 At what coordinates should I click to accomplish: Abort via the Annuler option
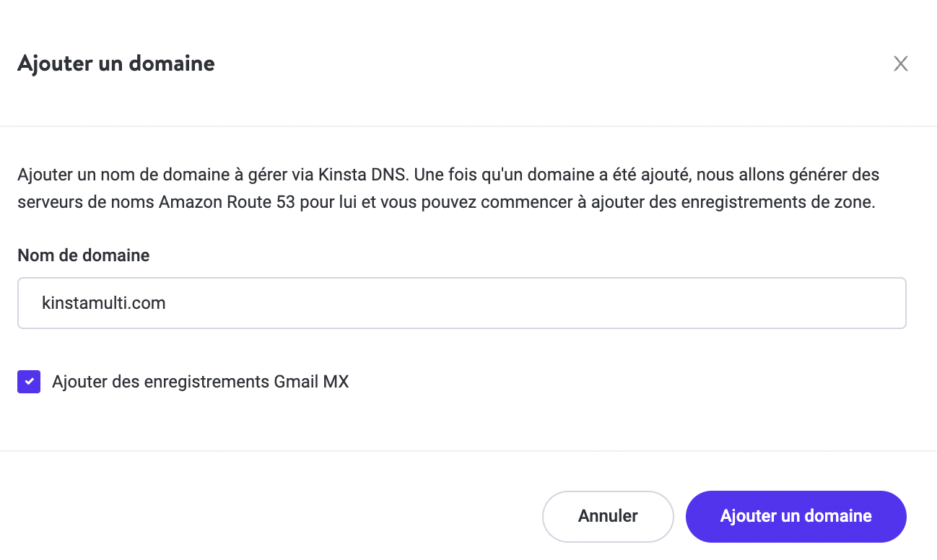(607, 516)
